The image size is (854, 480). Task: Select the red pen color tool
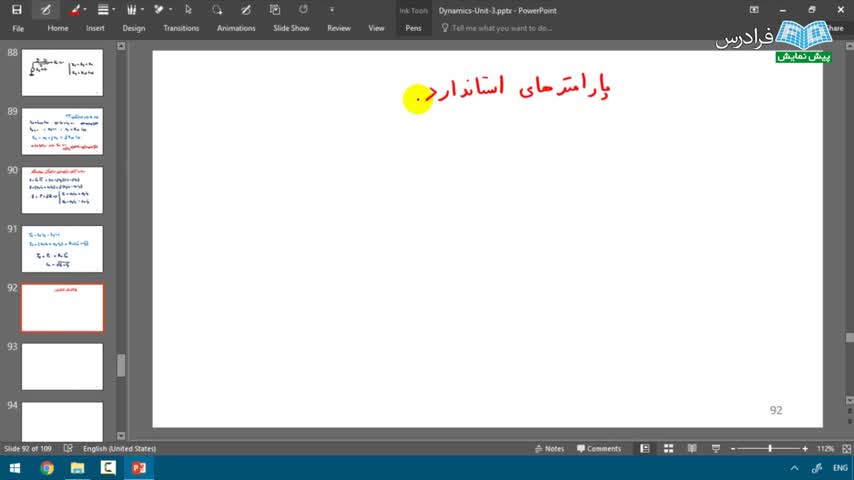75,10
